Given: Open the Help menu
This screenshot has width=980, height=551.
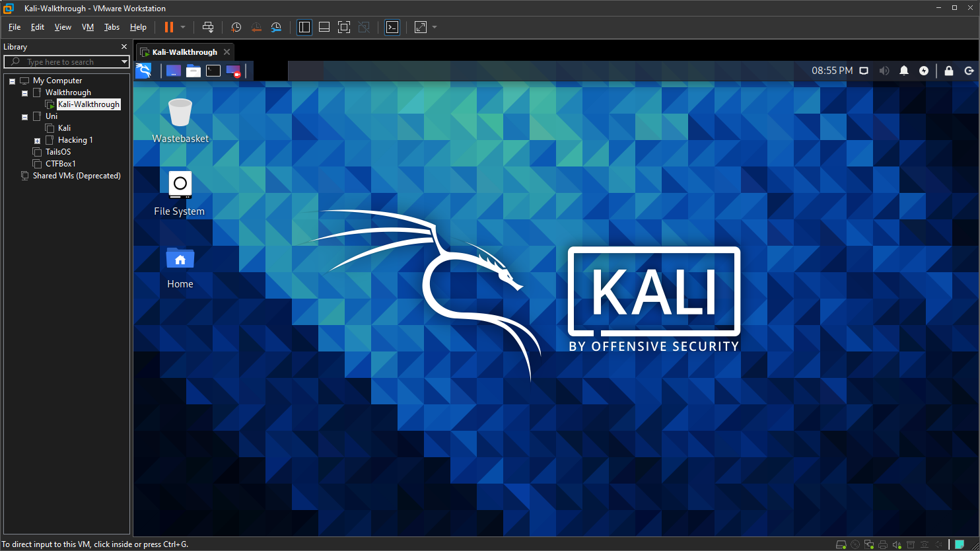Looking at the screenshot, I should [x=138, y=27].
